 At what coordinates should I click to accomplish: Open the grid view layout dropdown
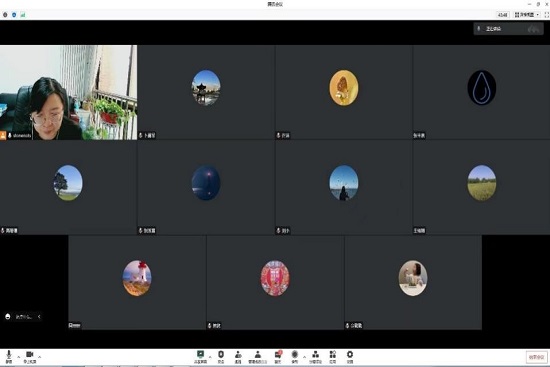527,15
